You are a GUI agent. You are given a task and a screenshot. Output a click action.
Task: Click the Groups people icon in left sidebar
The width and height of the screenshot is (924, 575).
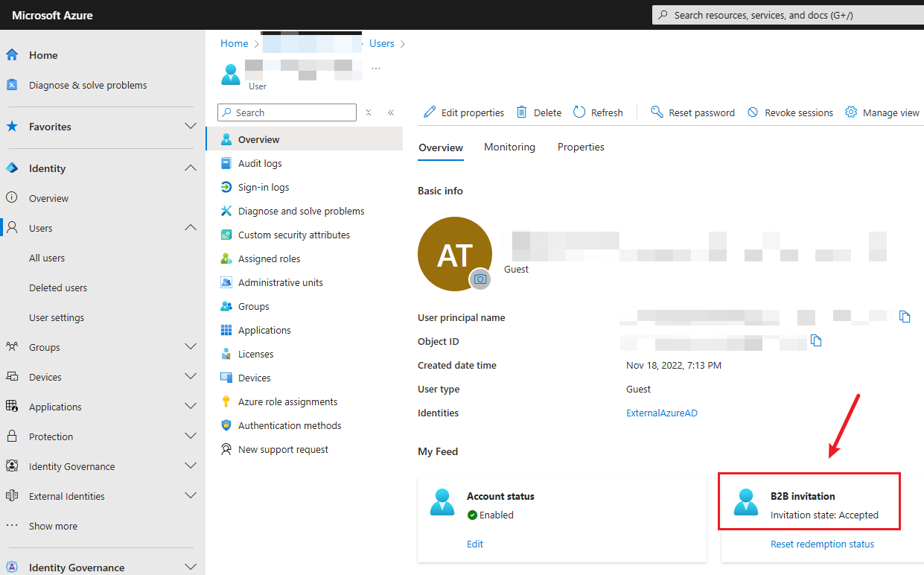coord(12,347)
